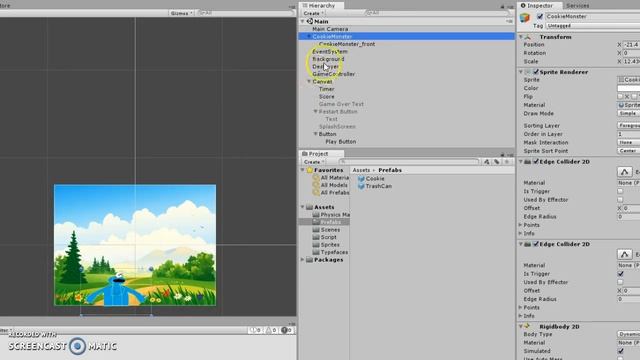Select GameController in Hierarchy
Screen dimensions: 640x360
[x=333, y=74]
